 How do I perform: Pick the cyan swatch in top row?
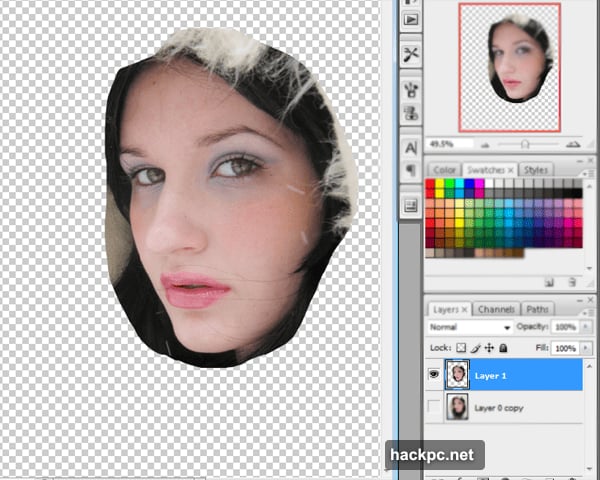[460, 184]
